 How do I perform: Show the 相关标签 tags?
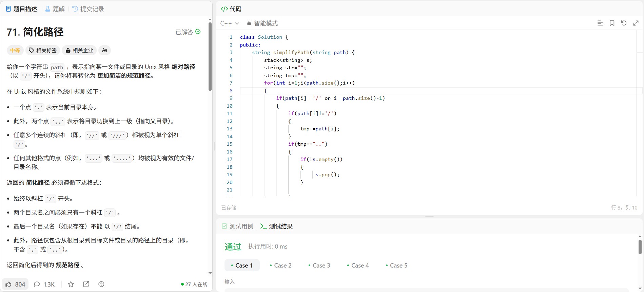click(43, 50)
